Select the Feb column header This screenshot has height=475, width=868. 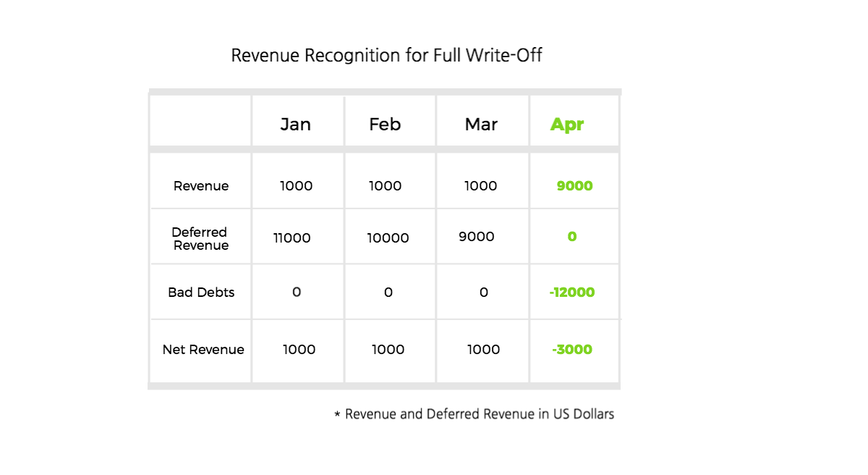tap(385, 125)
